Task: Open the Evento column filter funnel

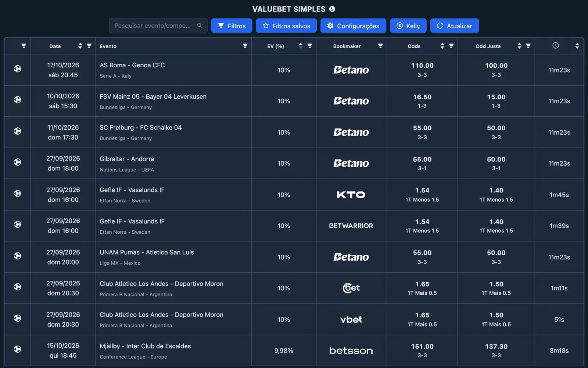Action: (x=245, y=46)
